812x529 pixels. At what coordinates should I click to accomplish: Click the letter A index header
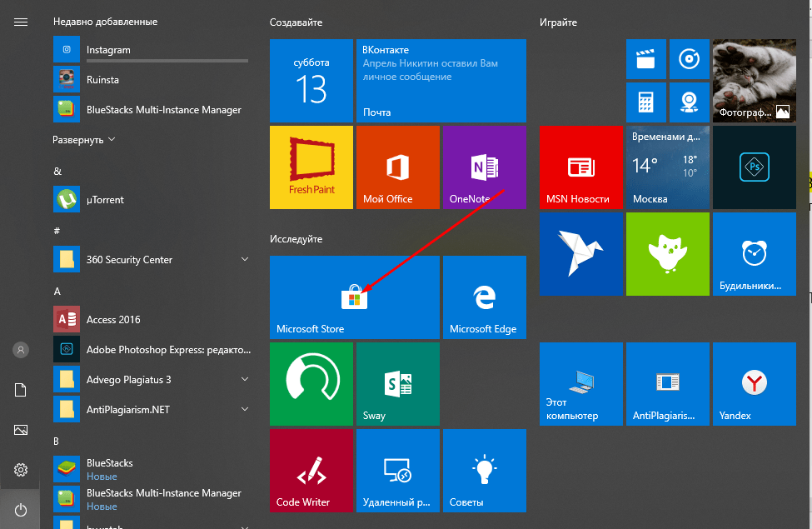point(57,292)
